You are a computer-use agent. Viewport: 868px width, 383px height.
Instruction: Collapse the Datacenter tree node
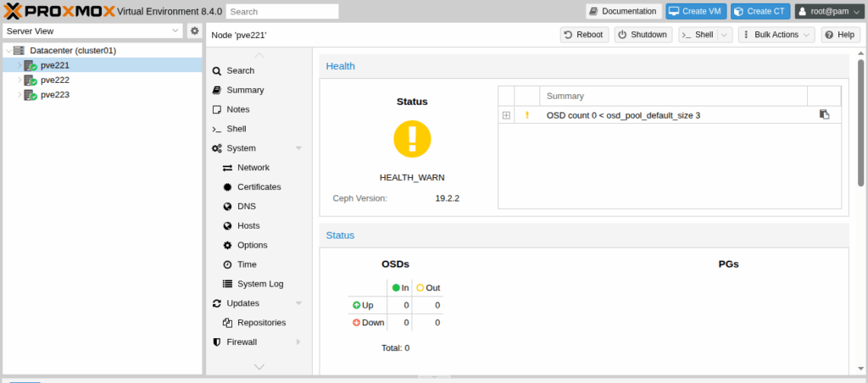(x=8, y=51)
